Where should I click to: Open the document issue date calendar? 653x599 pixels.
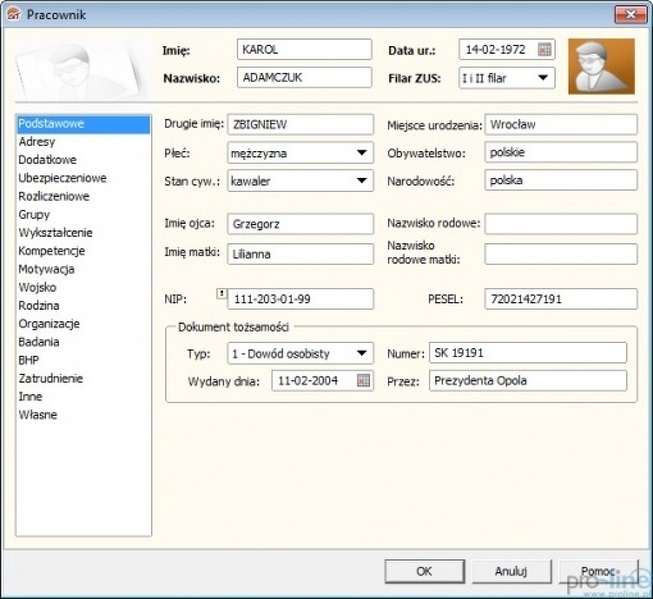point(363,381)
